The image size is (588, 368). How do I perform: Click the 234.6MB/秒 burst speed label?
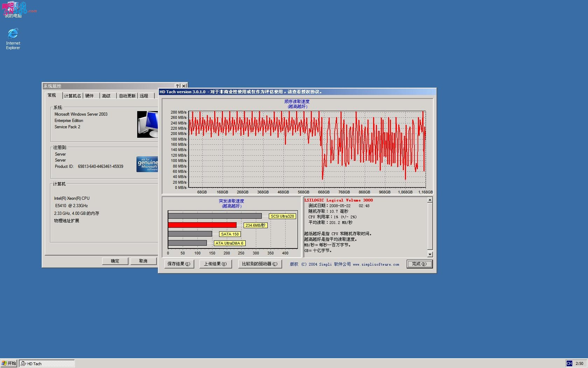255,225
